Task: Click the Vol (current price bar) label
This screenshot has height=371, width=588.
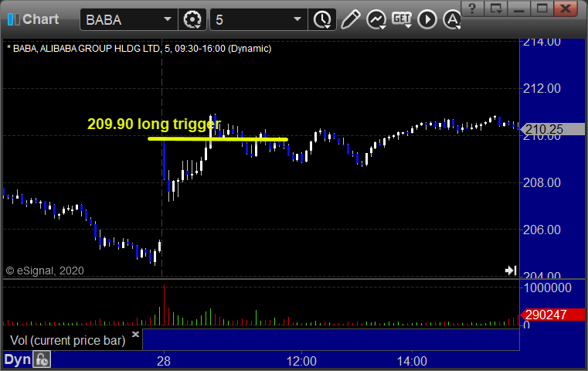Action: [67, 340]
